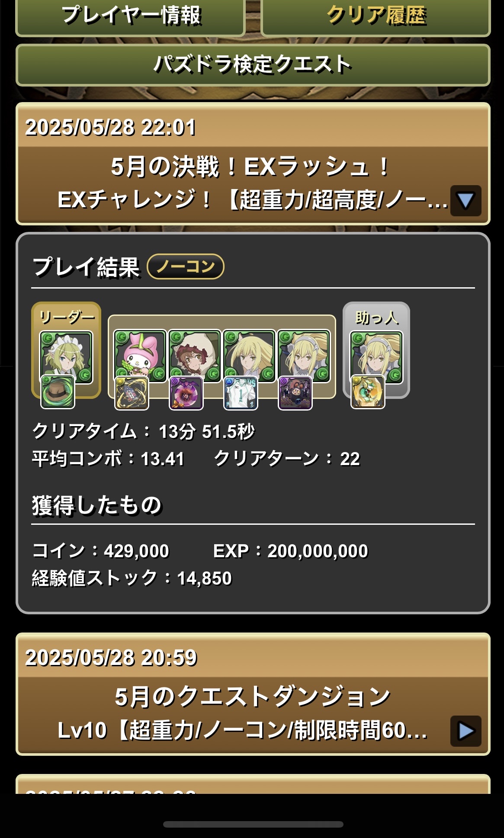Tap the book assist icon under My Melody
This screenshot has height=838, width=504.
tap(132, 393)
